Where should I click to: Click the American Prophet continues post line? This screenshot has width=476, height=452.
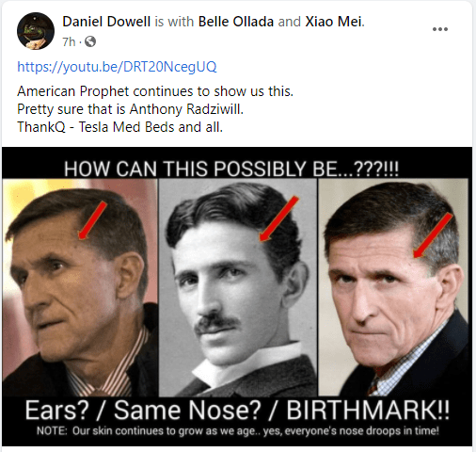tap(155, 91)
